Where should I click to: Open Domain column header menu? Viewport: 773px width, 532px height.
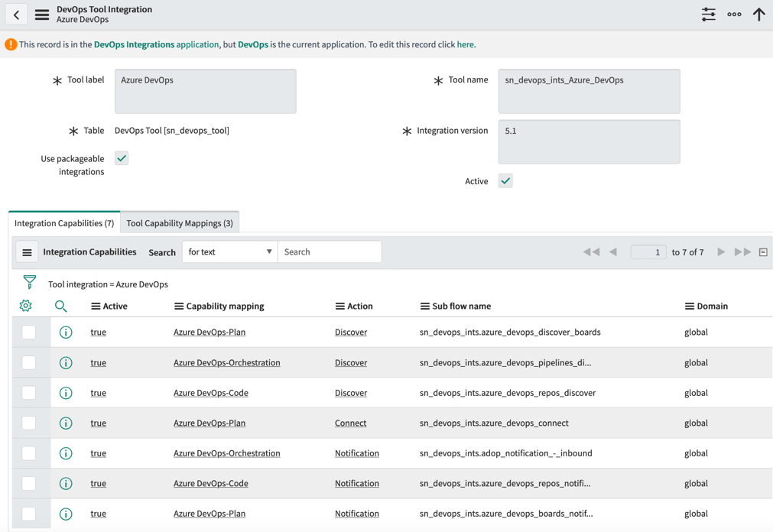(690, 307)
